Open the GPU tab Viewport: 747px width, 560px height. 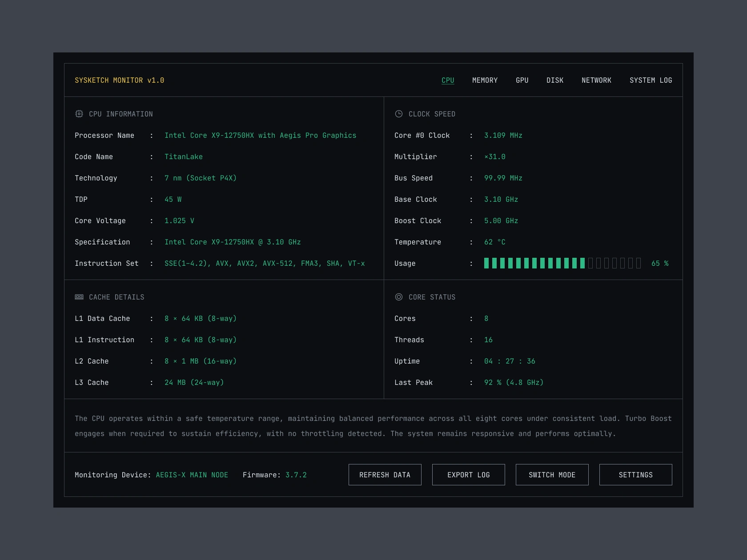coord(522,80)
